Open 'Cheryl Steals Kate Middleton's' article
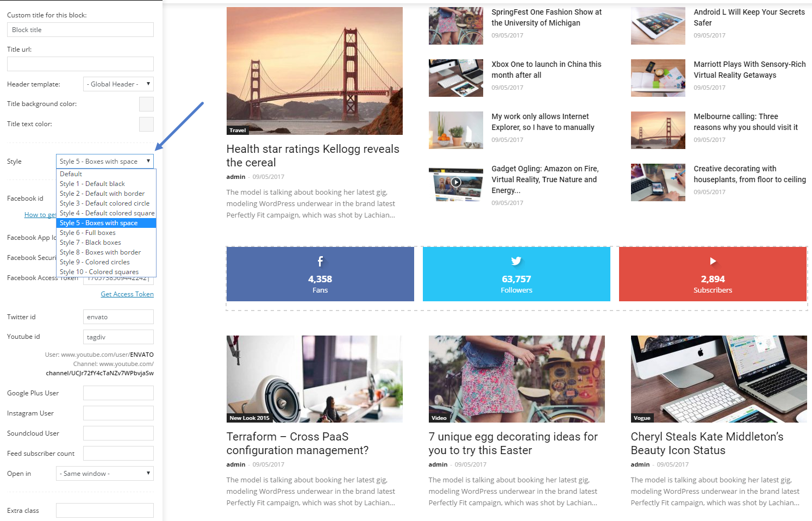The image size is (812, 521). coord(707,443)
